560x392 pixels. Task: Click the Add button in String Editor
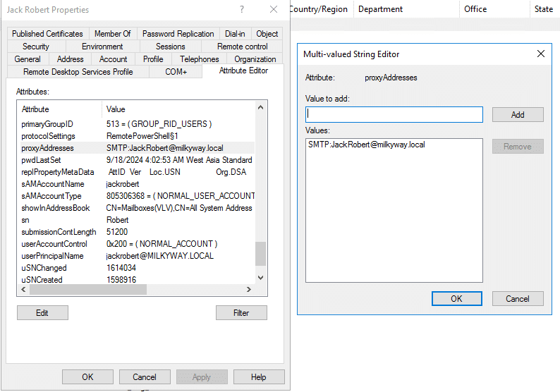point(518,115)
